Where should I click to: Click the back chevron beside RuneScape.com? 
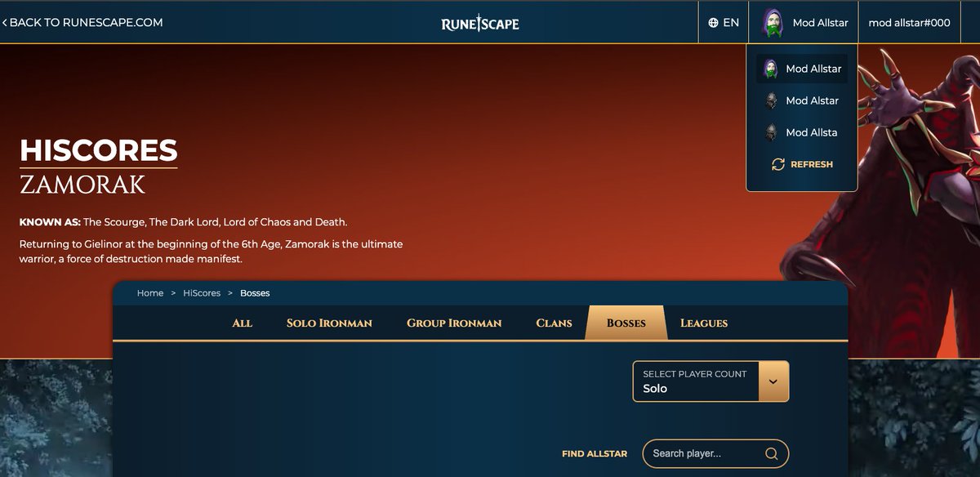(4, 23)
